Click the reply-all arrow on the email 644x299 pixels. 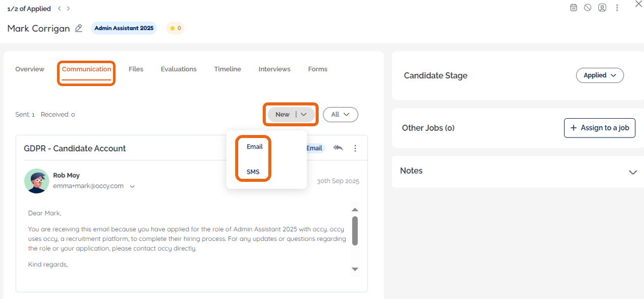[x=338, y=148]
